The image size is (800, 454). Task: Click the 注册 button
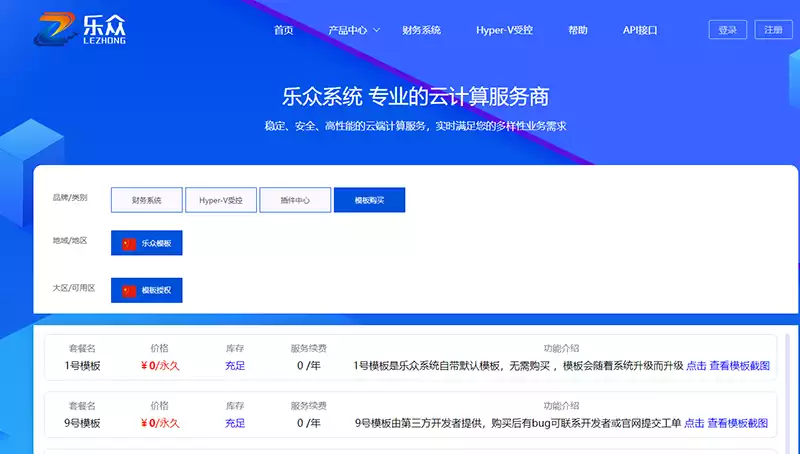[773, 30]
